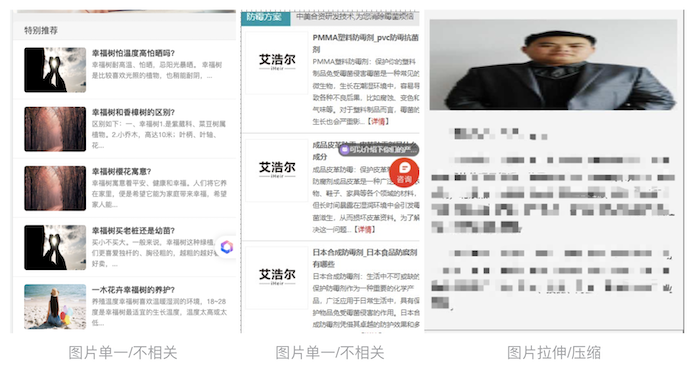Image resolution: width=700 pixels, height=365 pixels.
Task: Click the second 艾浩尔 logo image
Action: 277,170
